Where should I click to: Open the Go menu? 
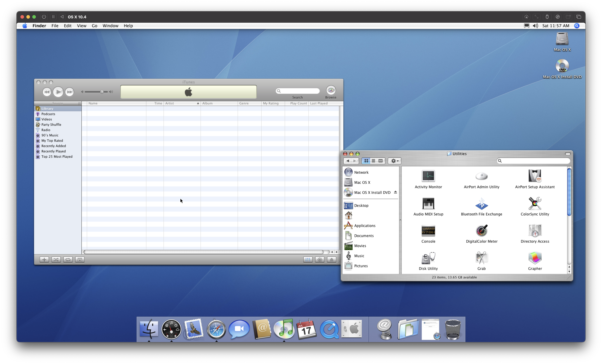coord(94,26)
